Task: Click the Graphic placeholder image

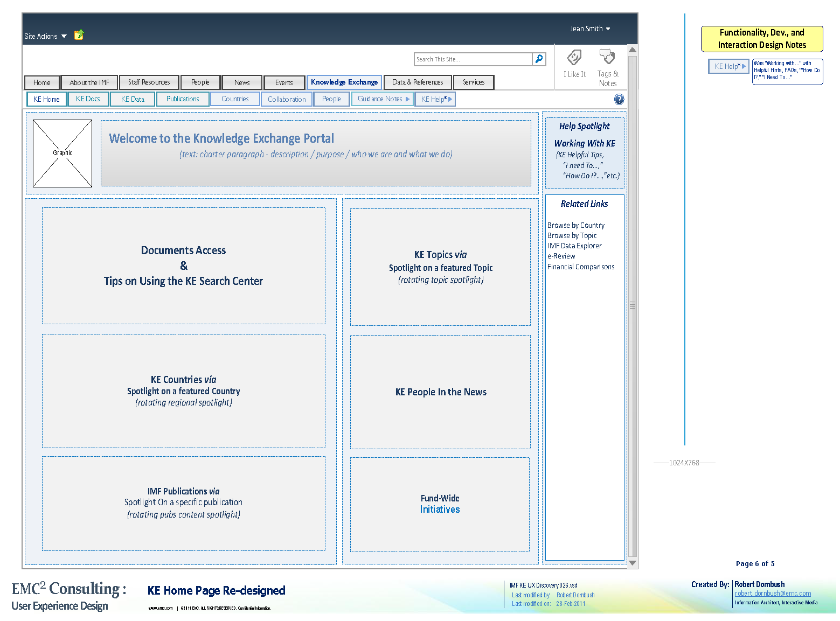Action: 63,153
